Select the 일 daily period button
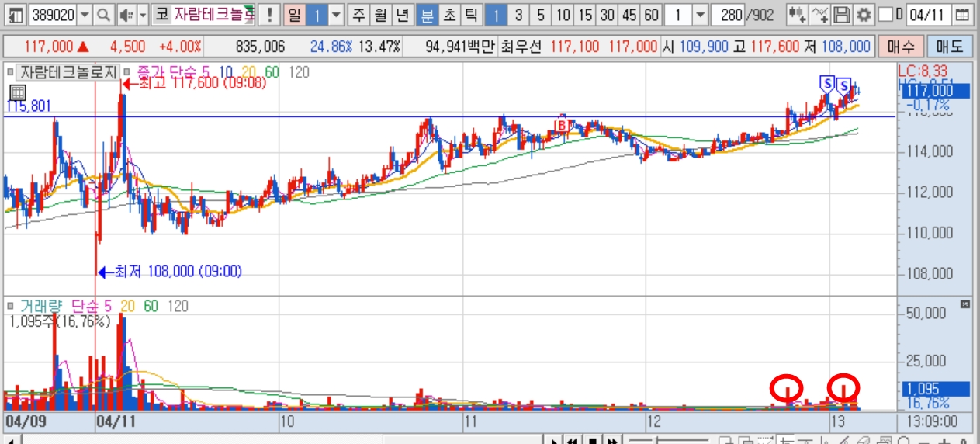The image size is (980, 444). [x=293, y=14]
